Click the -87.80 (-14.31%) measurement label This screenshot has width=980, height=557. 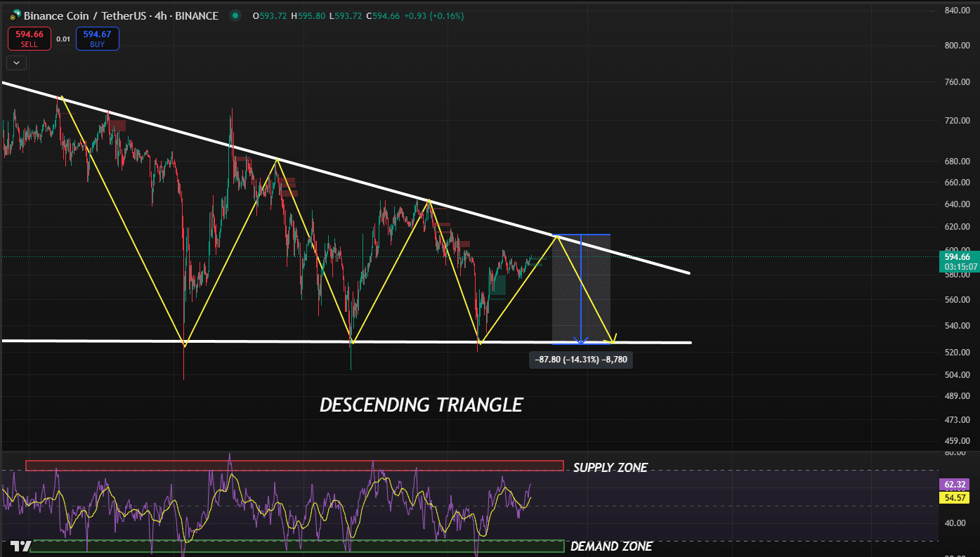(x=581, y=360)
